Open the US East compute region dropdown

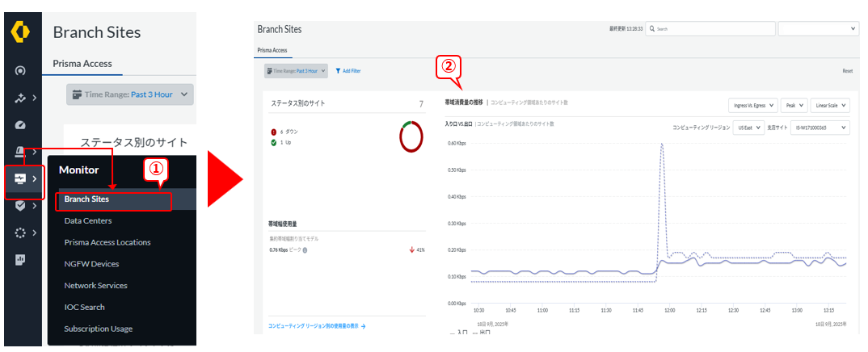click(748, 128)
